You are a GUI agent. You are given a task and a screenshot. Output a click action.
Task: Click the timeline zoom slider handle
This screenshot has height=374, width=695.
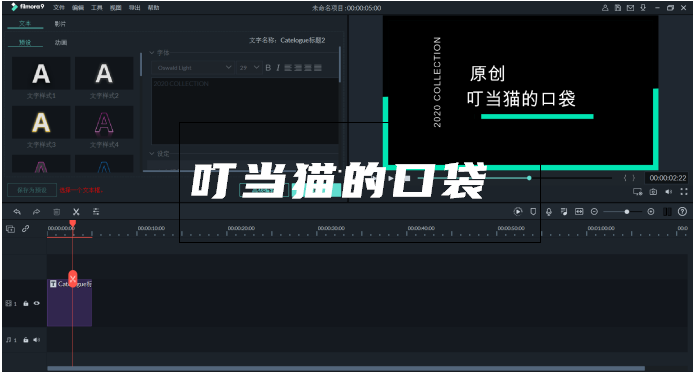[x=627, y=212]
